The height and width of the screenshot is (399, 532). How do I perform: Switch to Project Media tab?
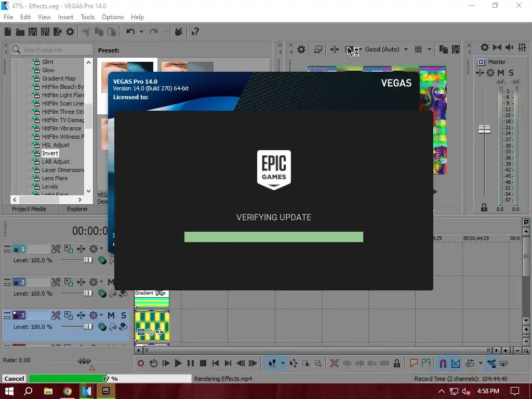[29, 209]
